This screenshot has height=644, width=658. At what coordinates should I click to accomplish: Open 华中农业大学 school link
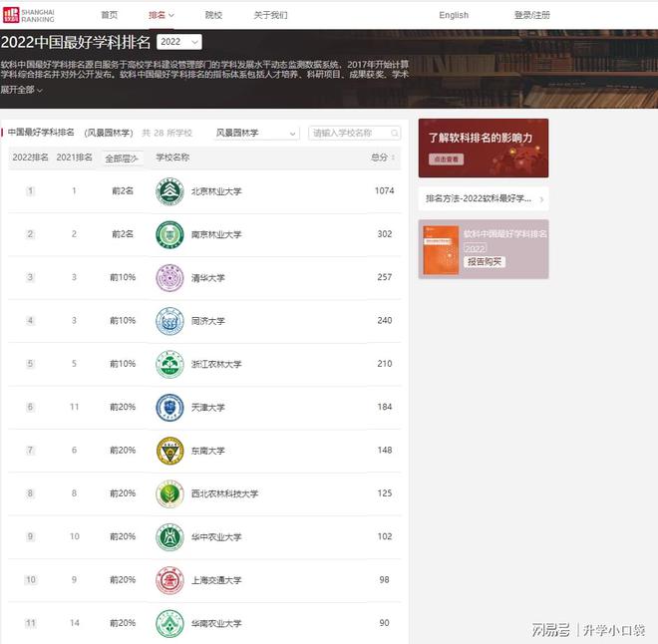(216, 537)
